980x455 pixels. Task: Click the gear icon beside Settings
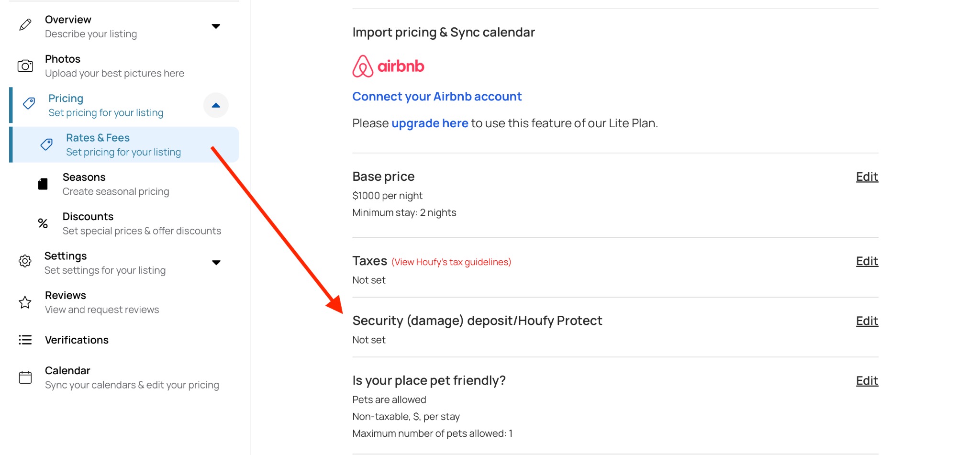(25, 261)
